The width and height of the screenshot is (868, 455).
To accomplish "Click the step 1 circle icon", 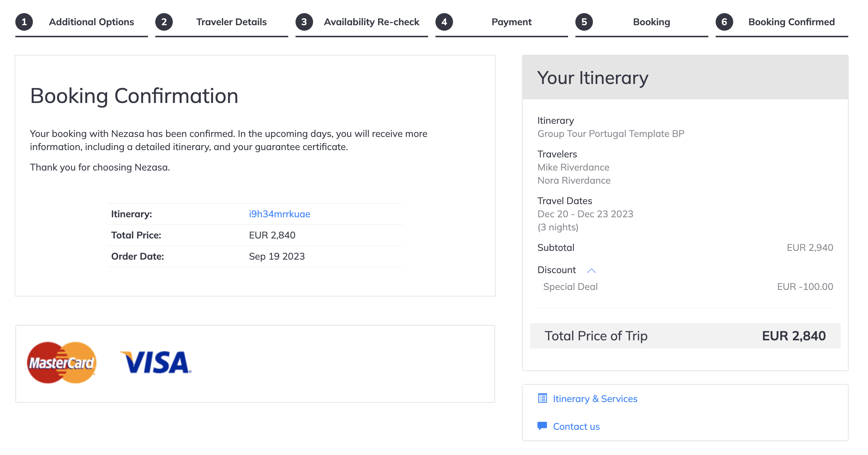I will point(24,22).
